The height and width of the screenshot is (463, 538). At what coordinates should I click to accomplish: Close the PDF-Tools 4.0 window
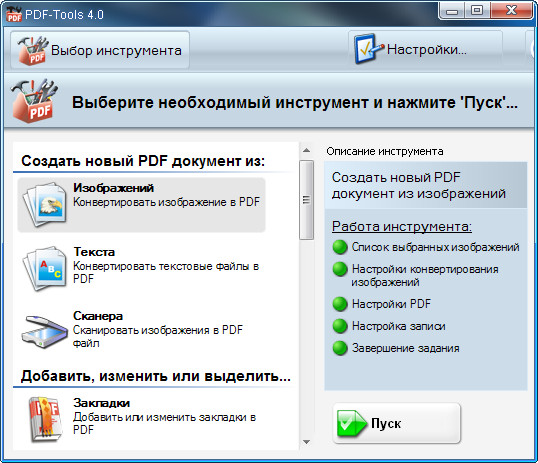tap(511, 11)
